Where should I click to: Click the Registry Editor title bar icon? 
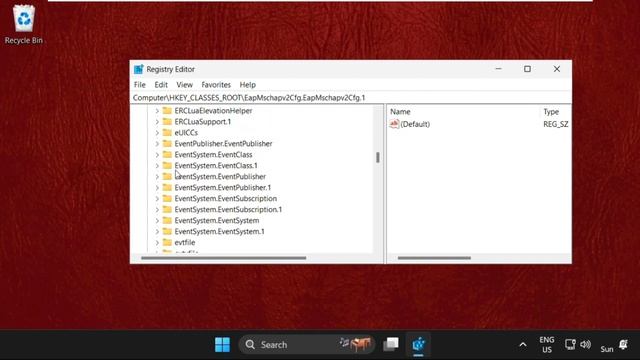pyautogui.click(x=139, y=69)
